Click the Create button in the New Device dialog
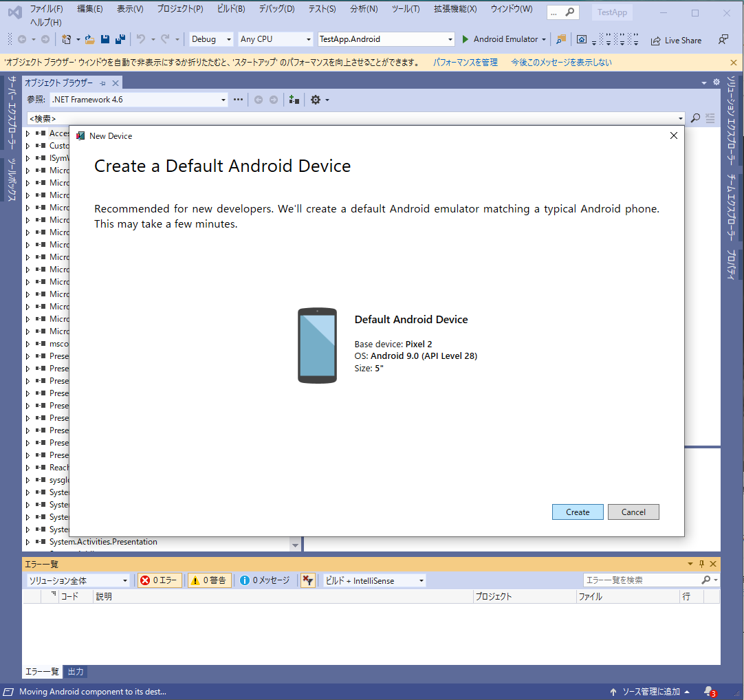 [578, 512]
